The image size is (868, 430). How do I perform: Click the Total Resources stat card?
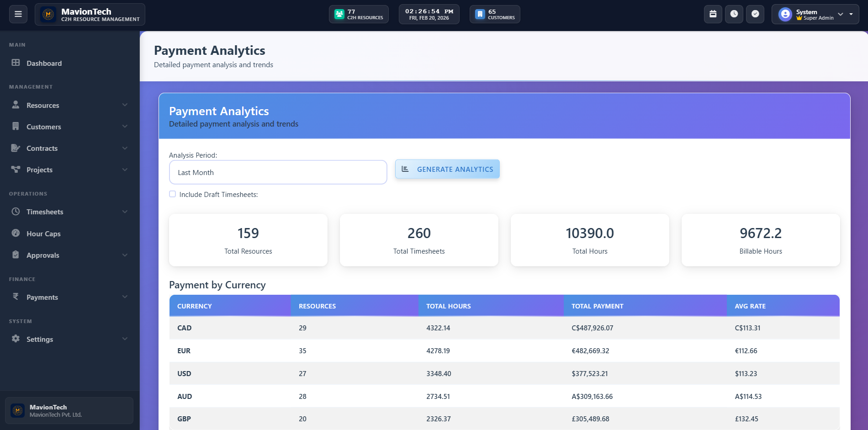point(248,240)
